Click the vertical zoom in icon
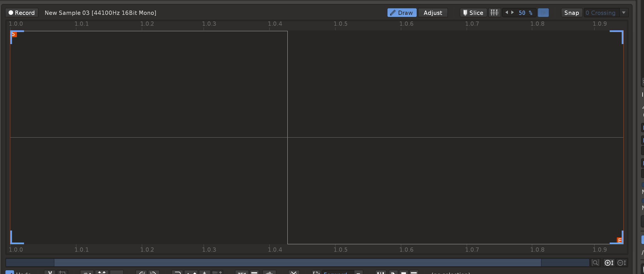Image resolution: width=644 pixels, height=274 pixels. click(609, 263)
